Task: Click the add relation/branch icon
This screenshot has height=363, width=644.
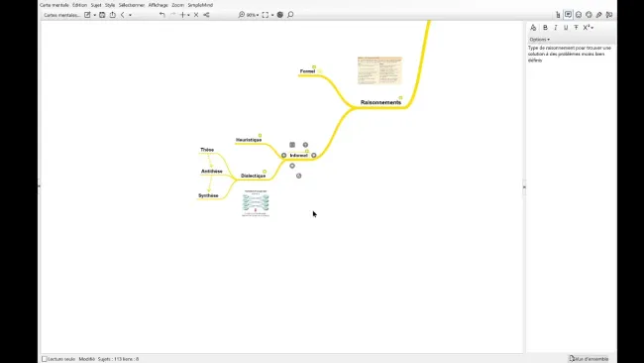Action: point(206,15)
